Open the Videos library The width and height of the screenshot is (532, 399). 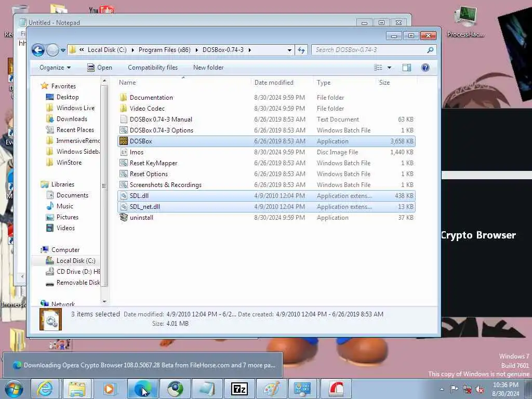(x=65, y=228)
